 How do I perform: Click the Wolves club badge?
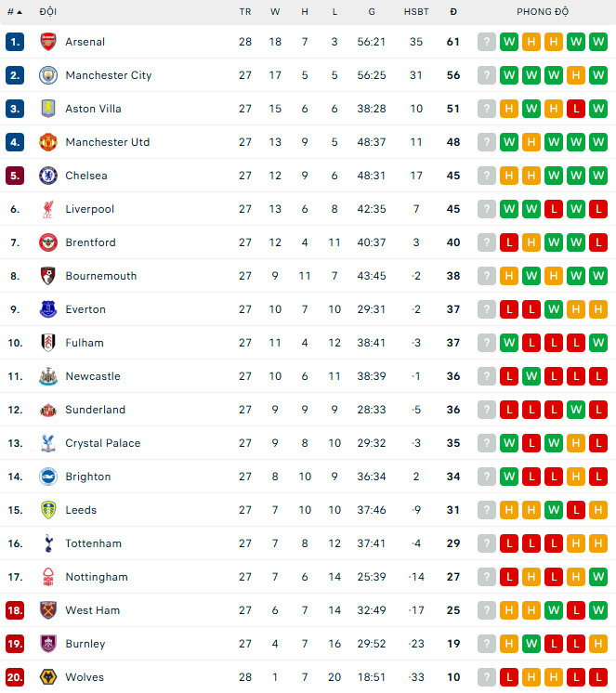click(x=48, y=677)
